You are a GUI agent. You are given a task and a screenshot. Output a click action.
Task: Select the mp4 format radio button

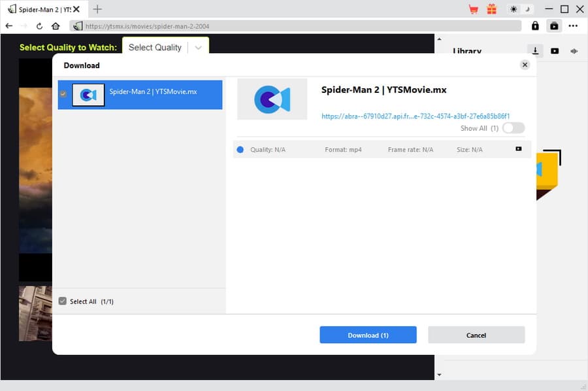(x=240, y=150)
